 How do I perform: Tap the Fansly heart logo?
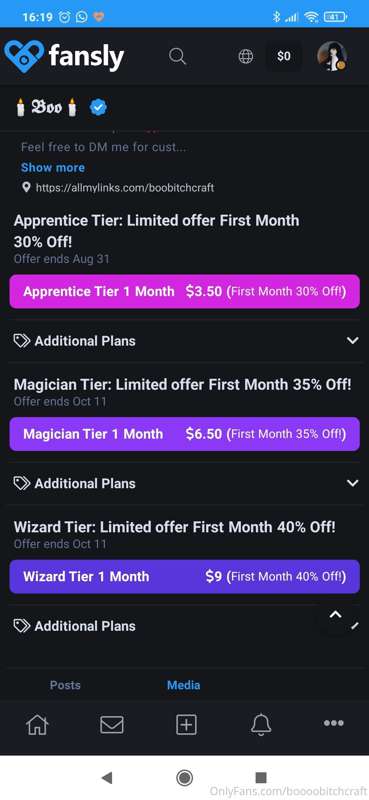tap(24, 56)
